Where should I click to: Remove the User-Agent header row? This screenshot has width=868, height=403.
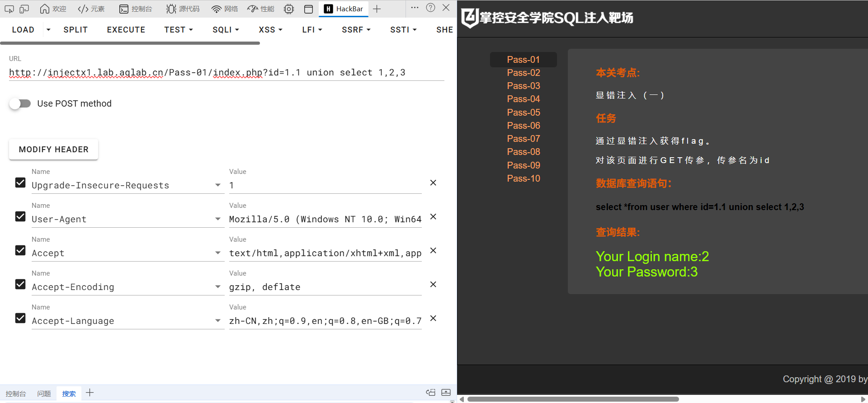coord(433,216)
